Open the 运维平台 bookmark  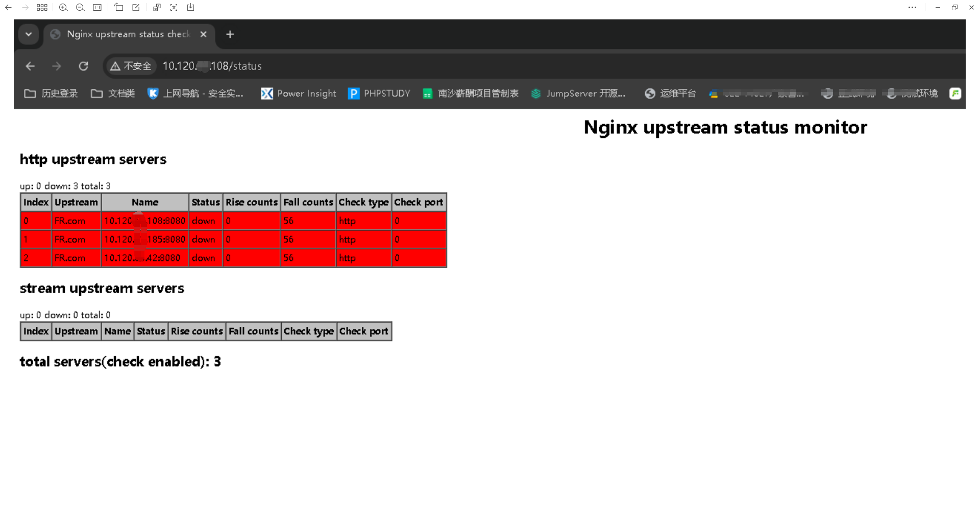pyautogui.click(x=670, y=93)
